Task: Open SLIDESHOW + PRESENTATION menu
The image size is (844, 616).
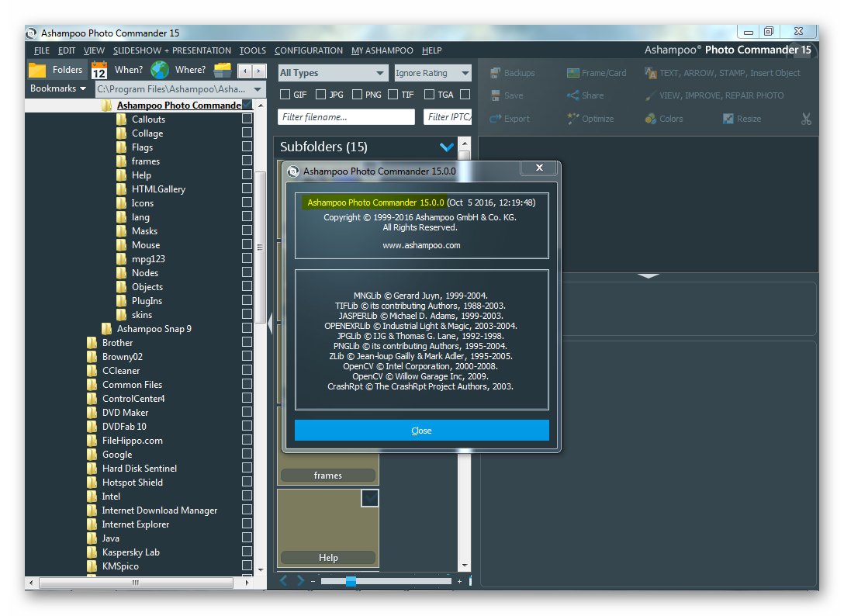Action: pos(171,50)
